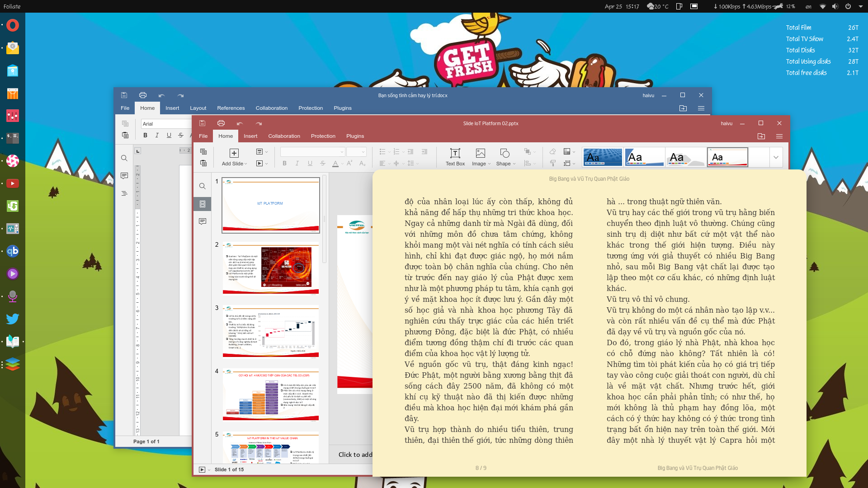Open comments in presentation left sidebar
The width and height of the screenshot is (868, 488).
(203, 221)
